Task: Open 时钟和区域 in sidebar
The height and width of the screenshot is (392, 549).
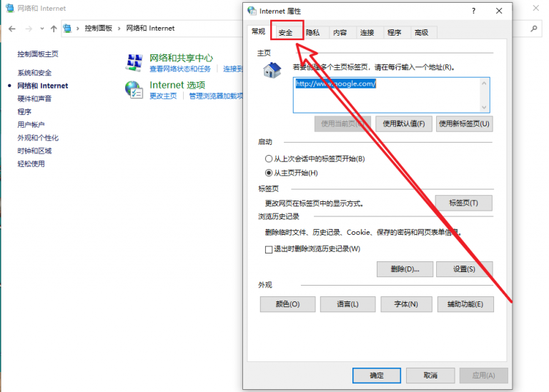Action: point(34,151)
